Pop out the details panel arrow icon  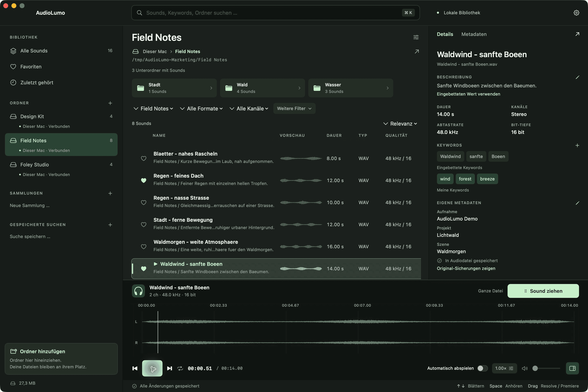click(577, 34)
